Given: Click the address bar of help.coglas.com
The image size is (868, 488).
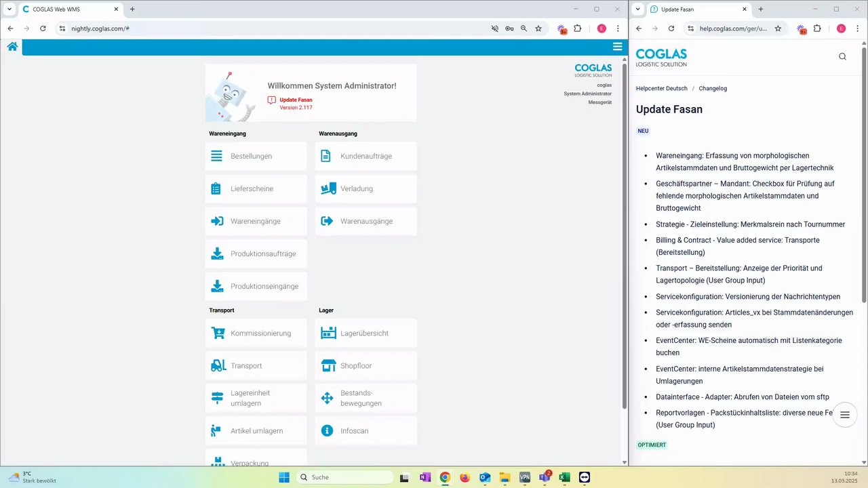Looking at the screenshot, I should click(733, 28).
